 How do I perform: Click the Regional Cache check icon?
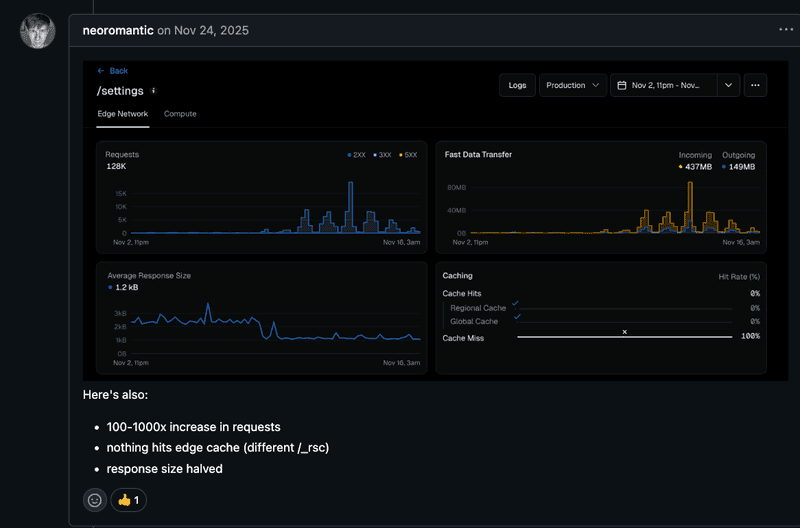515,304
